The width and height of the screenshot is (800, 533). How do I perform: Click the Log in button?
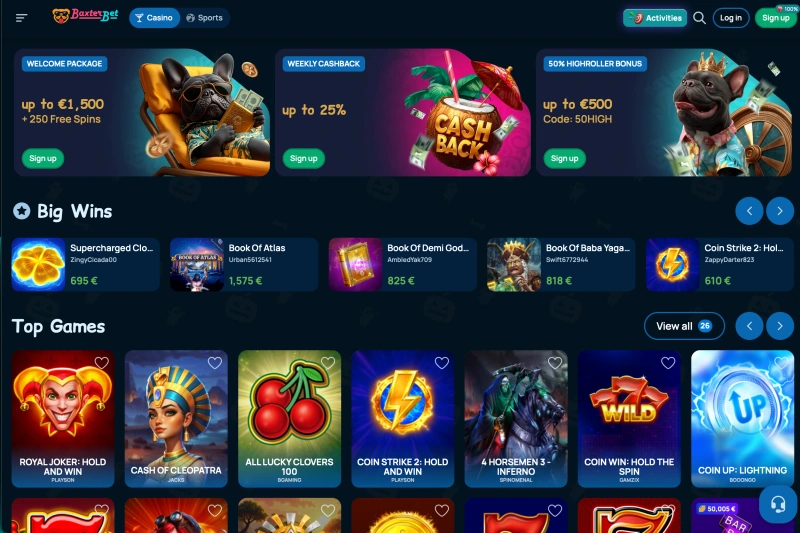click(731, 18)
